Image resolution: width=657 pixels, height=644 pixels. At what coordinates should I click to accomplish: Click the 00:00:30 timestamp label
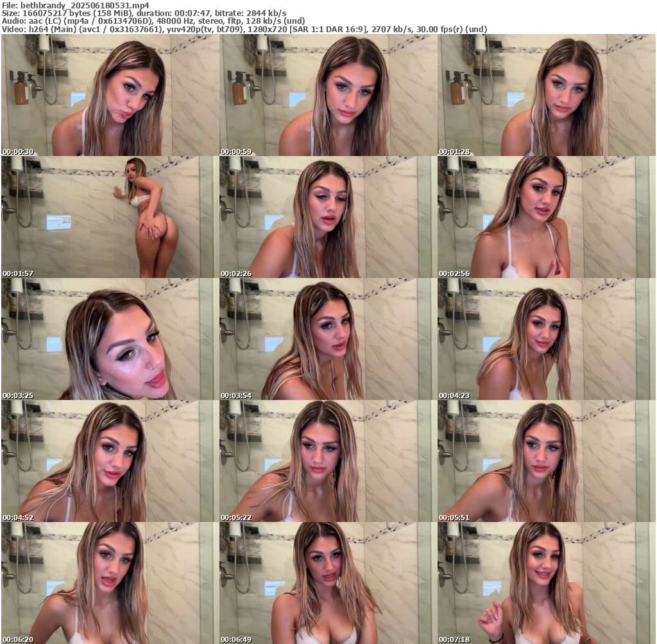click(x=18, y=152)
